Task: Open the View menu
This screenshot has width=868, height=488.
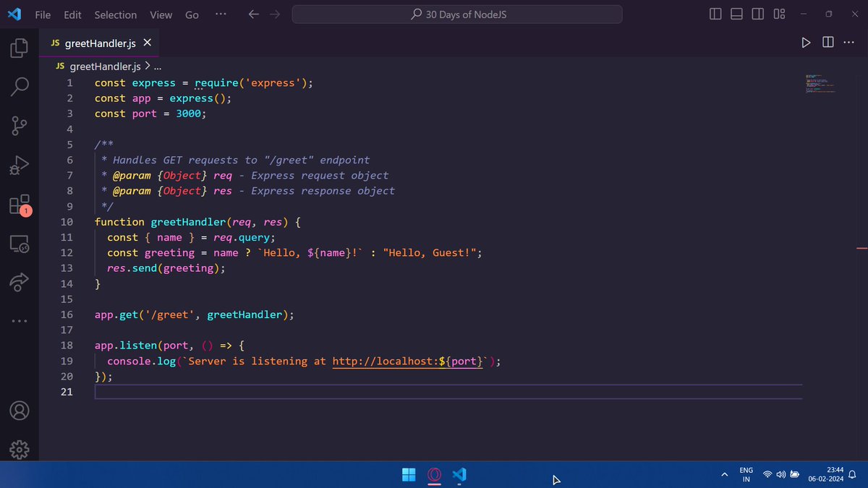Action: [161, 14]
